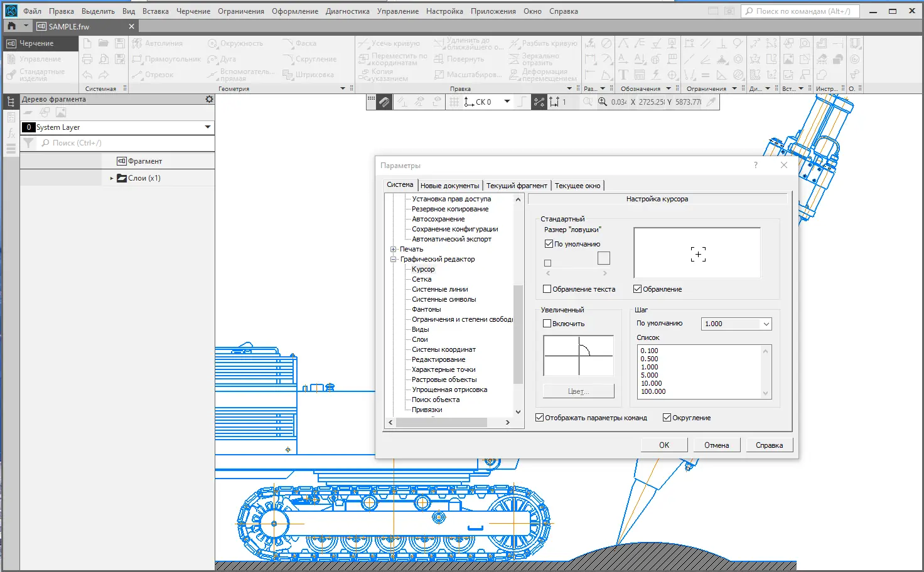Open the Настройка menu
The width and height of the screenshot is (924, 572).
tap(444, 11)
